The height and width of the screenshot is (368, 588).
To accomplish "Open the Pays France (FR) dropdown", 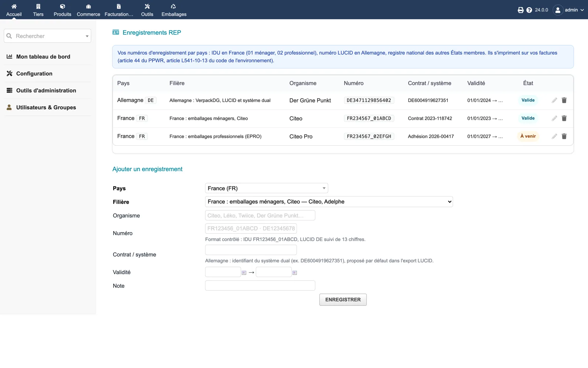I will click(x=266, y=188).
